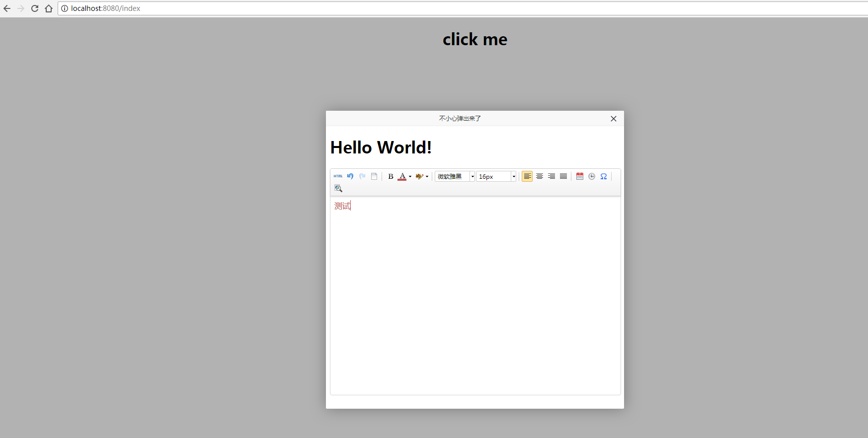This screenshot has height=438, width=868.
Task: Open font color dropdown arrow
Action: click(410, 176)
